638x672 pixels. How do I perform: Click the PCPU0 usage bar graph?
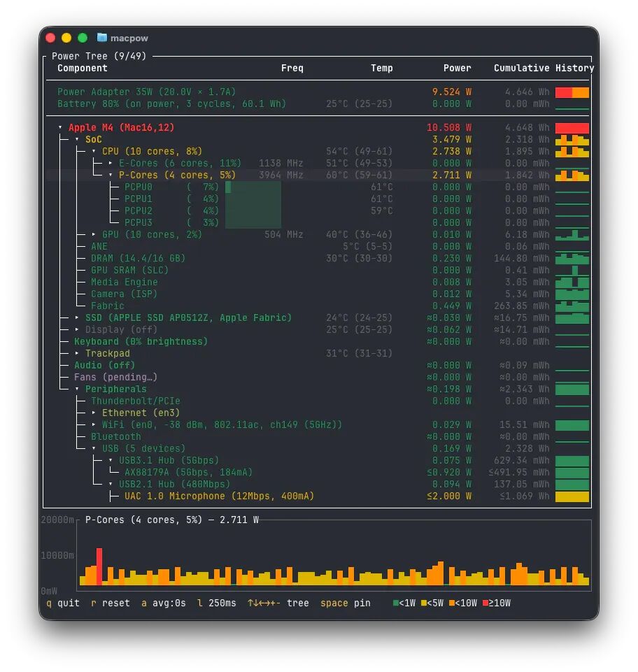(253, 187)
